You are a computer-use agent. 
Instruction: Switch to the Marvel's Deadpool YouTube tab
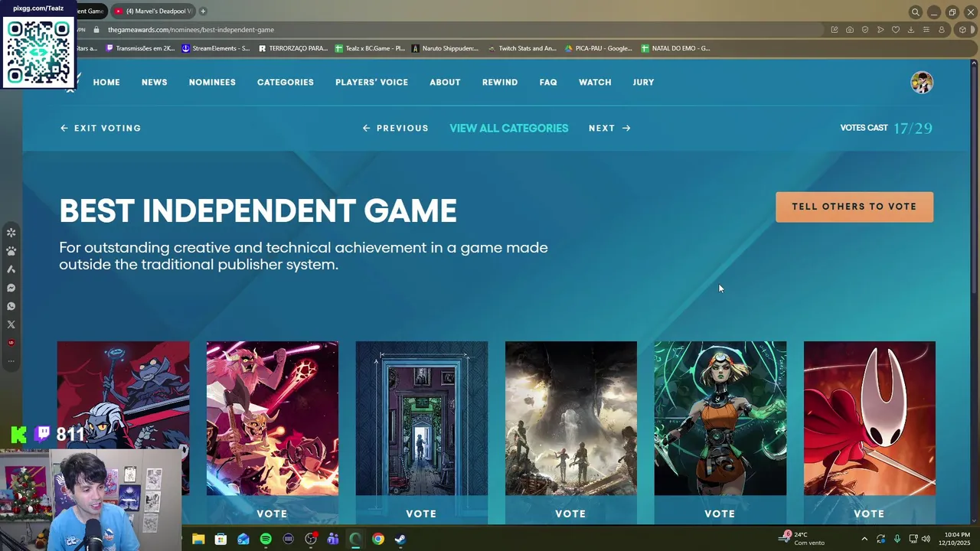coord(153,11)
